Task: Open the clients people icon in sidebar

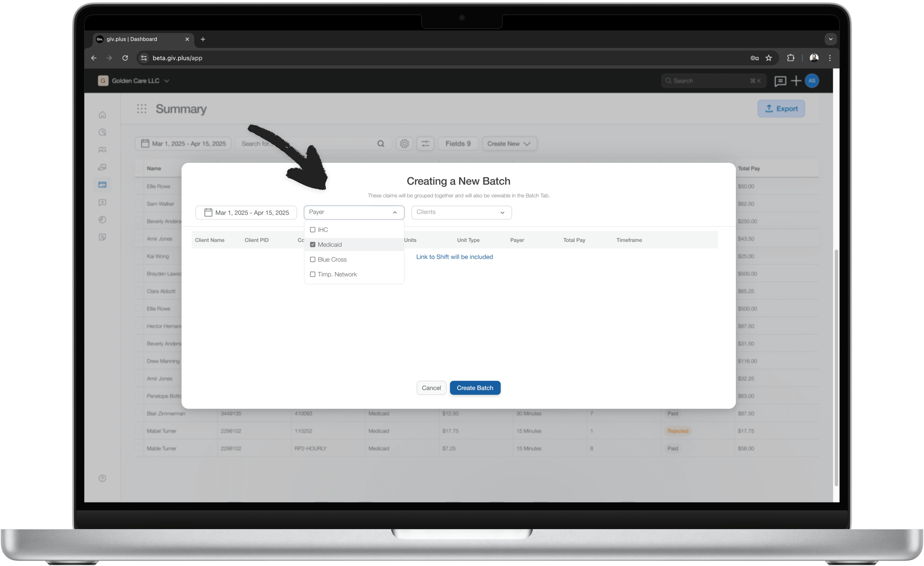Action: [102, 150]
